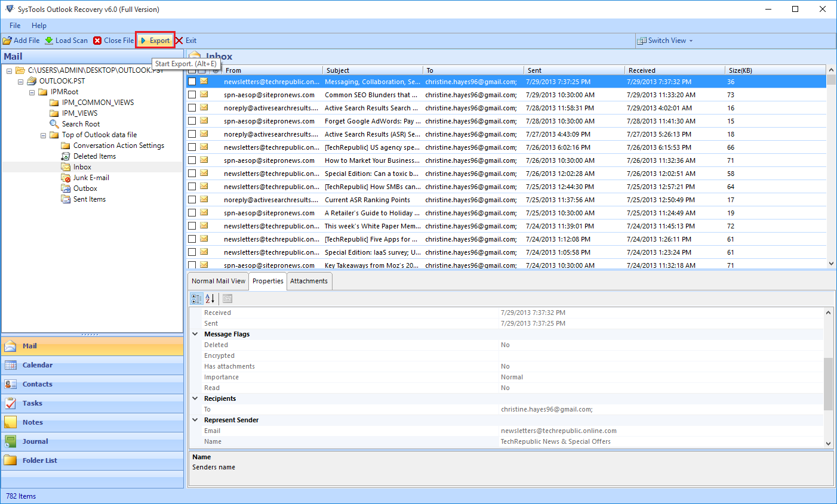Select the Inbox folder in tree
Viewport: 837px width, 504px height.
pos(82,167)
